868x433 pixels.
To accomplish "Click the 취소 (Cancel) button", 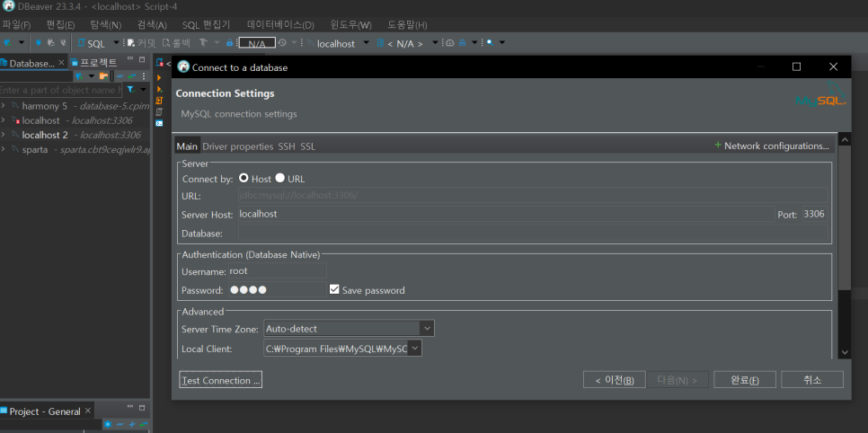I will [x=812, y=380].
